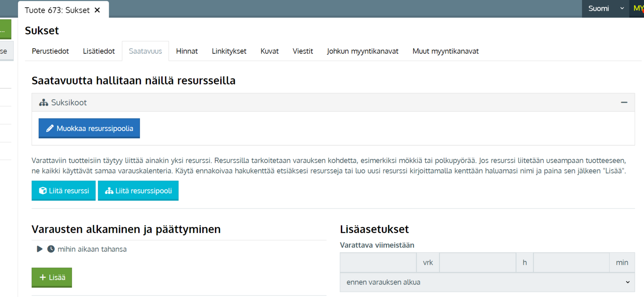Image resolution: width=644 pixels, height=297 pixels.
Task: Open the Suomi language dropdown
Action: [606, 8]
